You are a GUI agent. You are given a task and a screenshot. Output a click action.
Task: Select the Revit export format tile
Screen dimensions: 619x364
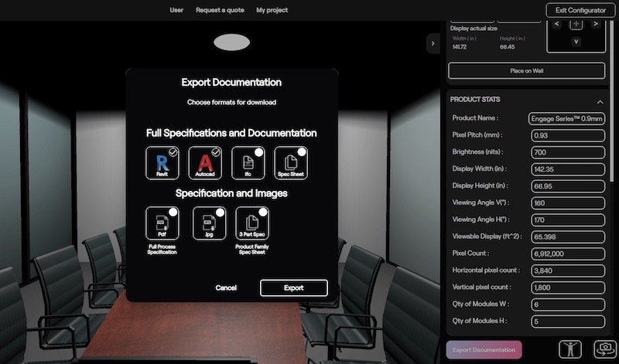pos(162,163)
